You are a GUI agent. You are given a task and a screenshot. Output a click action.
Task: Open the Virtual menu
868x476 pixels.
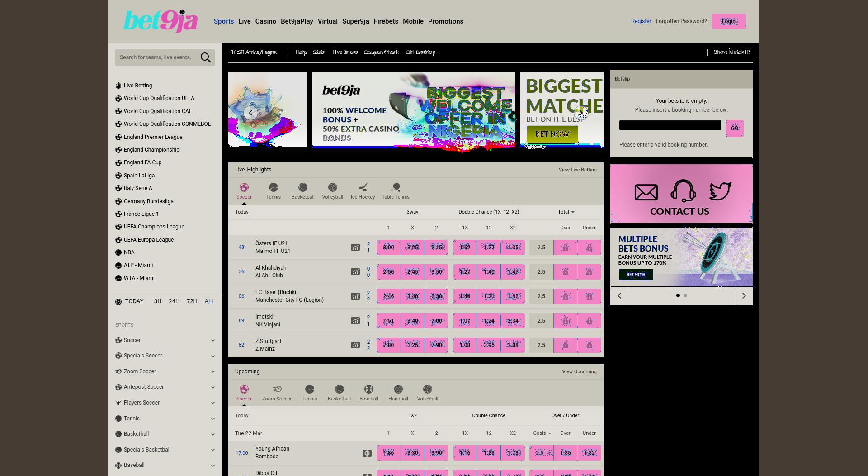[328, 21]
